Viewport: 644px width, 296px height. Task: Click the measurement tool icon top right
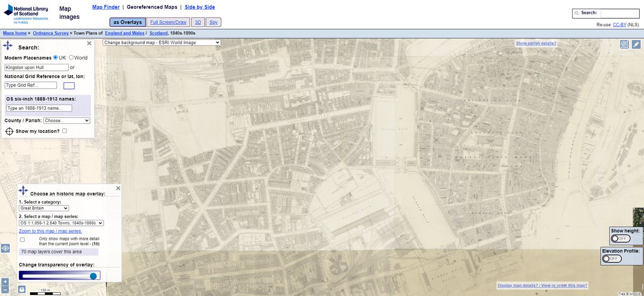point(625,45)
